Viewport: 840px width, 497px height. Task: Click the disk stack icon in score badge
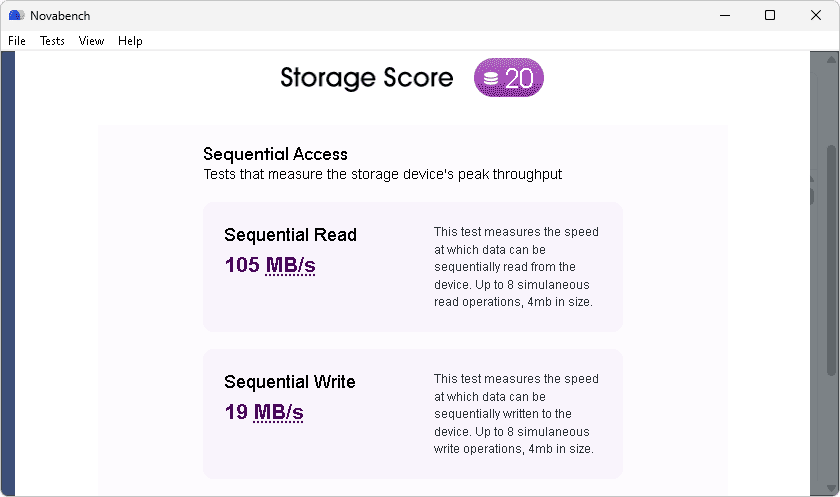(491, 79)
